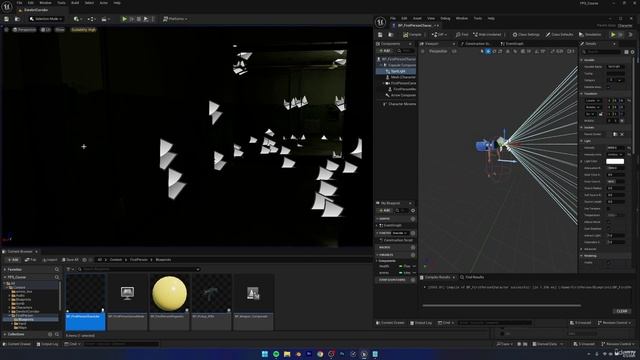Viewport: 640px width, 360px height.
Task: Toggle grid snapping in the Blueprint viewport
Action: click(x=522, y=51)
